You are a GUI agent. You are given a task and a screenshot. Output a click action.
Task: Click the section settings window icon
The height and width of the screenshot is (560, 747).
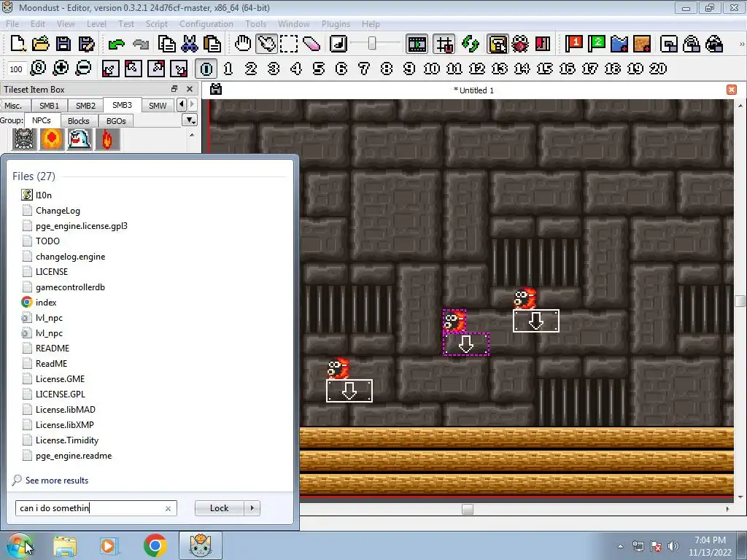click(669, 44)
